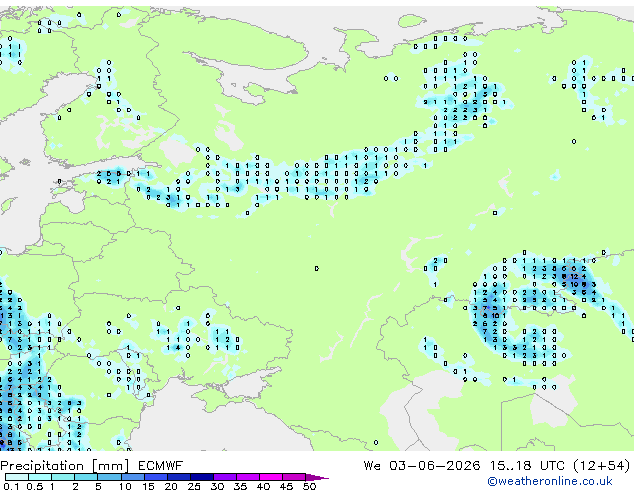Click the legend value "0.1"
The width and height of the screenshot is (634, 490).
11,486
